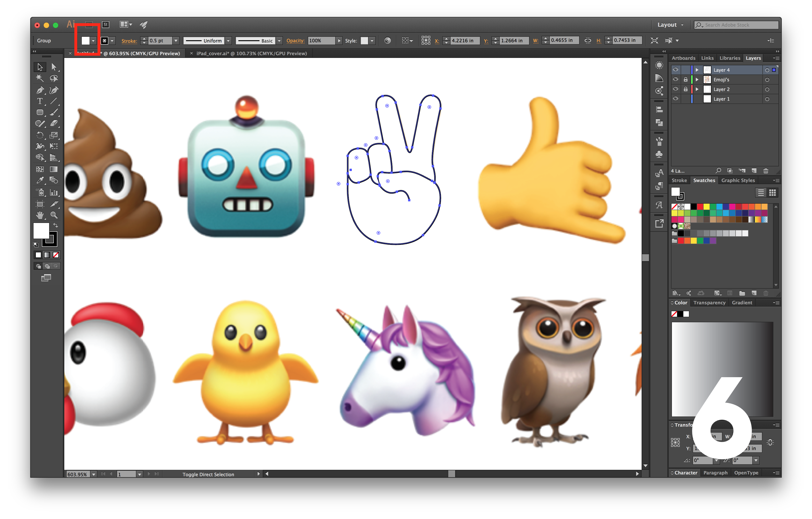Viewport: 812px width, 519px height.
Task: Unlock Layer 2 with lock icon
Action: (685, 89)
